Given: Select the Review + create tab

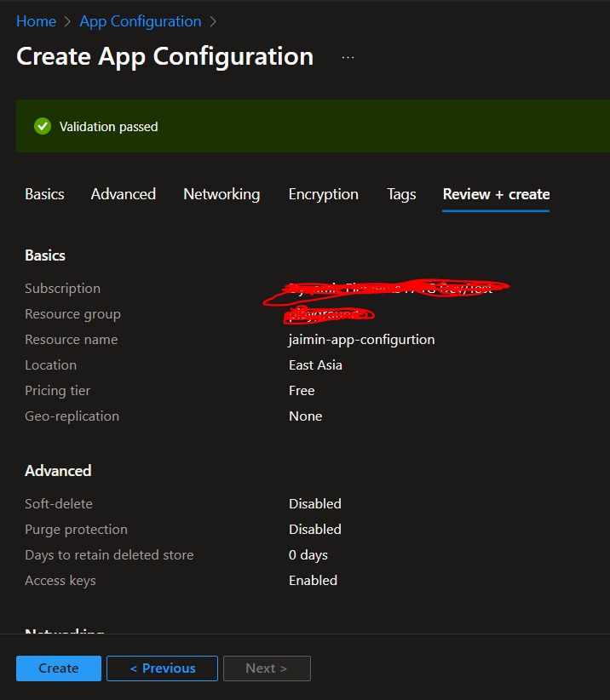Looking at the screenshot, I should 496,194.
